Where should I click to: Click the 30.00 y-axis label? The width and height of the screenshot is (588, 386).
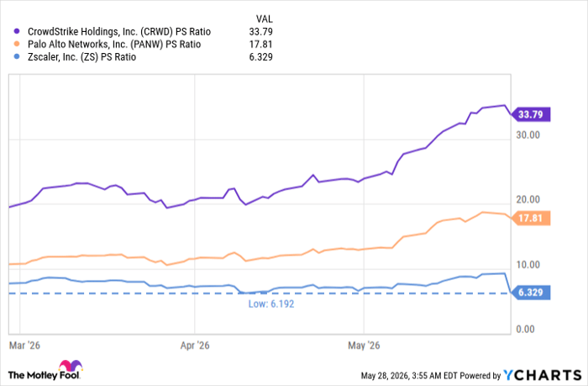(x=528, y=135)
